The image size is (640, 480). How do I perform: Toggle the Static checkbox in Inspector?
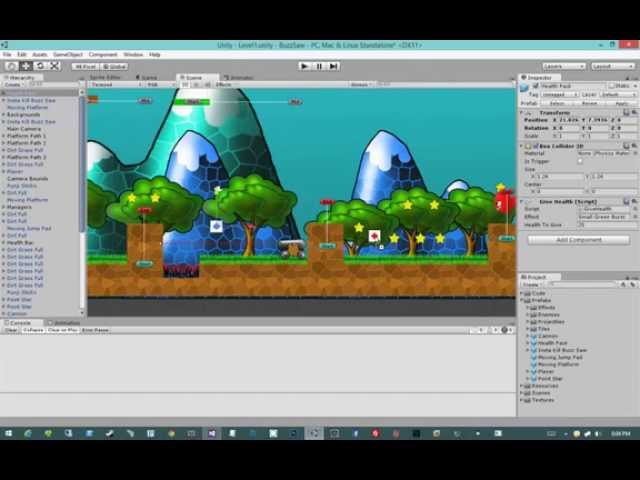coord(611,86)
